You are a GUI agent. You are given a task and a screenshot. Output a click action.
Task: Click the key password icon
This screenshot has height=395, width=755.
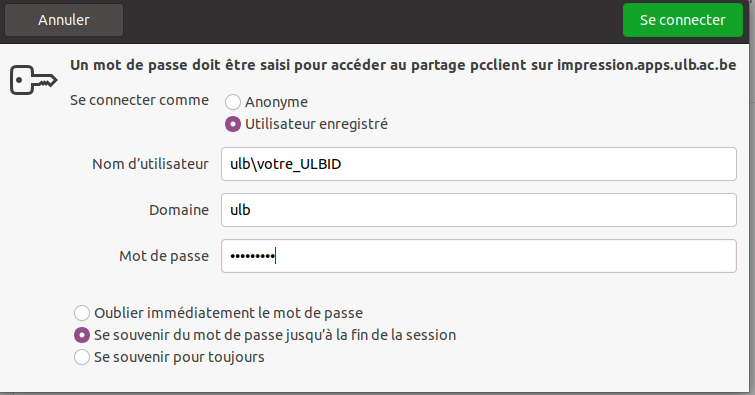coord(34,79)
